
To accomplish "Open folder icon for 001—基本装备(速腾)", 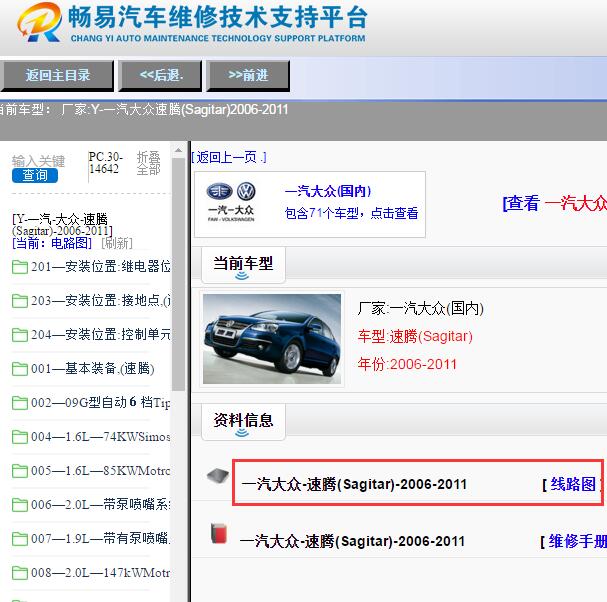I will tap(20, 369).
